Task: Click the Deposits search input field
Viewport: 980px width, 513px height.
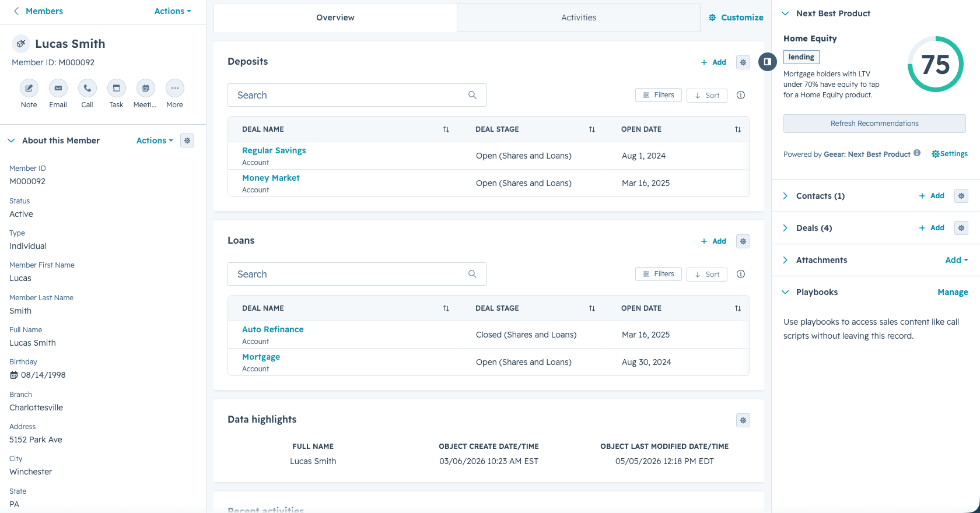Action: coord(357,95)
